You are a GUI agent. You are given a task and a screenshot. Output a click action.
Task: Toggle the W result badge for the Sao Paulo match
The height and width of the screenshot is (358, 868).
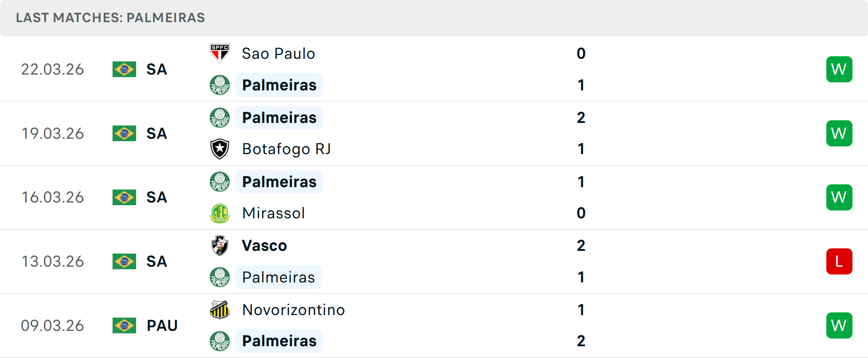pyautogui.click(x=839, y=69)
